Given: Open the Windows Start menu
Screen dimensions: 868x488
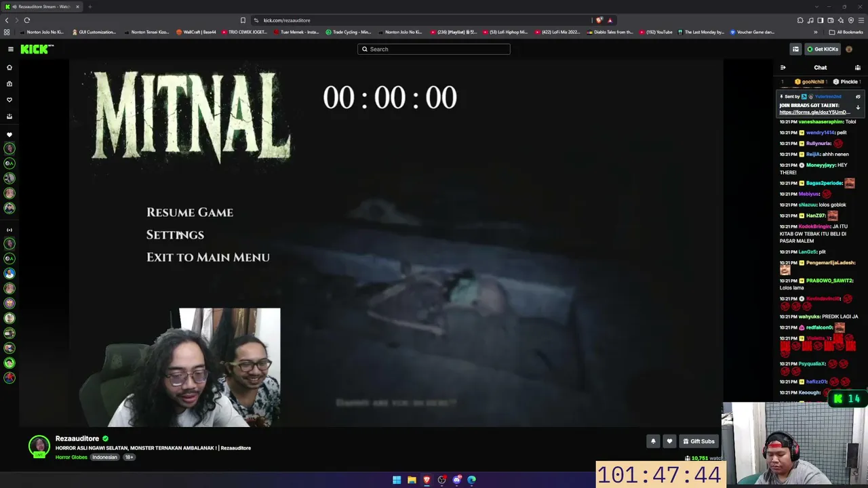Looking at the screenshot, I should tap(397, 480).
